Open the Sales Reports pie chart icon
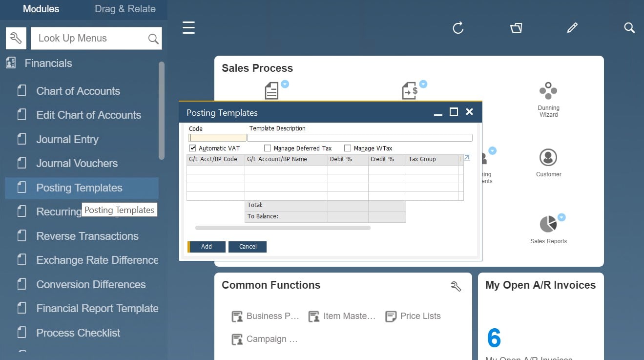The height and width of the screenshot is (360, 644). tap(548, 224)
